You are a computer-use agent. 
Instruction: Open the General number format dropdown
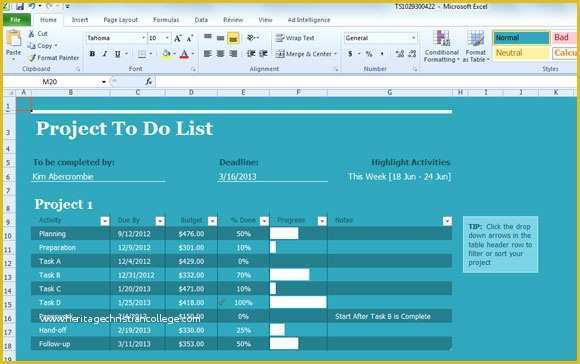pos(413,38)
